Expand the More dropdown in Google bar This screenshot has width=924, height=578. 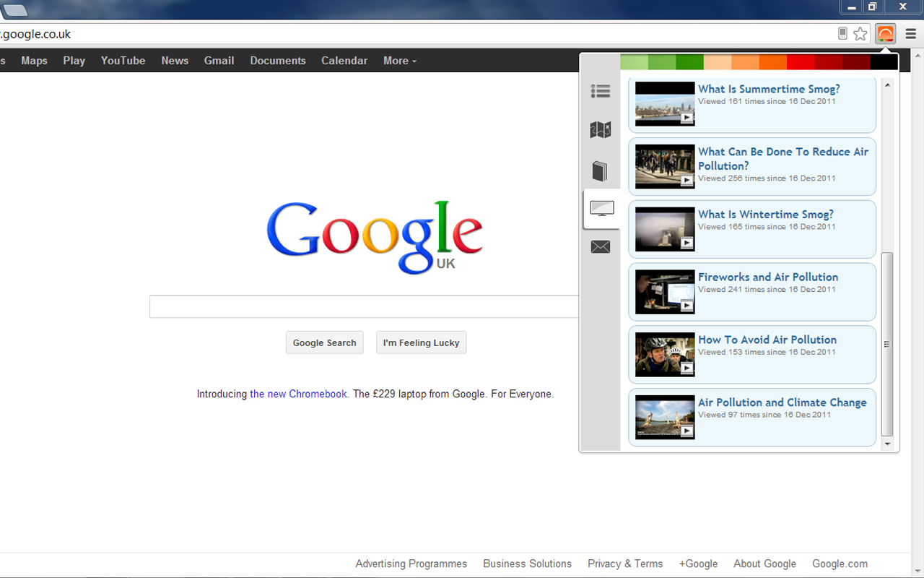pyautogui.click(x=400, y=61)
